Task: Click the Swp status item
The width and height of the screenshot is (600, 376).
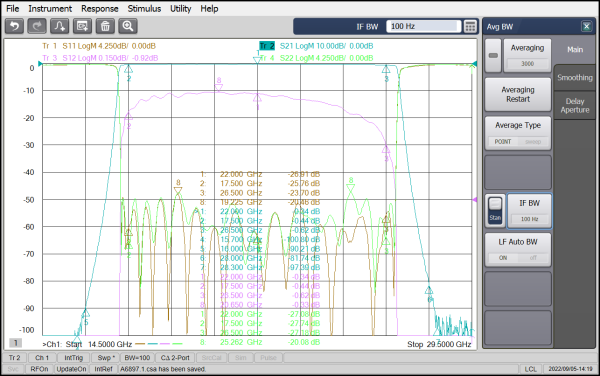Action: pos(106,358)
